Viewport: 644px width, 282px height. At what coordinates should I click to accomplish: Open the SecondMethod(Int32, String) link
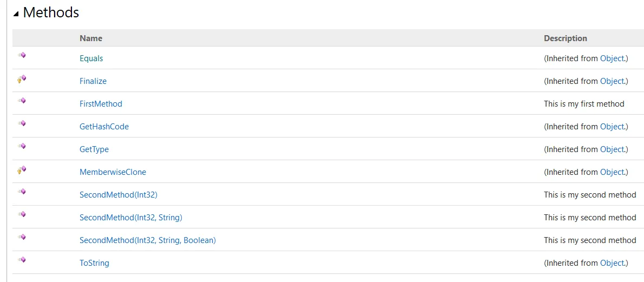(x=130, y=218)
